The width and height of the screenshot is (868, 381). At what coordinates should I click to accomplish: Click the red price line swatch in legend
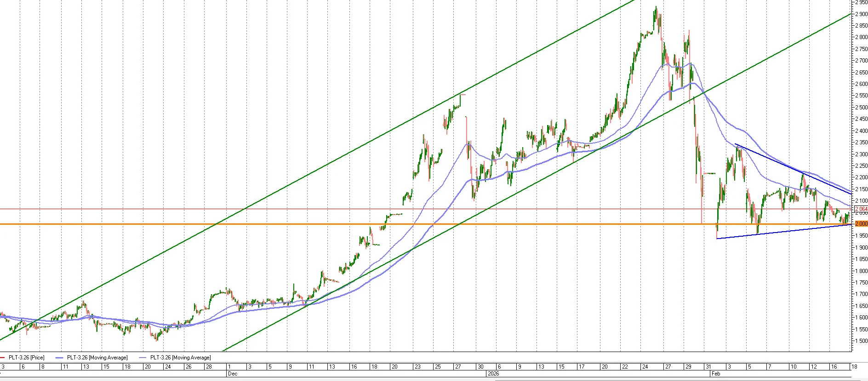coord(3,358)
